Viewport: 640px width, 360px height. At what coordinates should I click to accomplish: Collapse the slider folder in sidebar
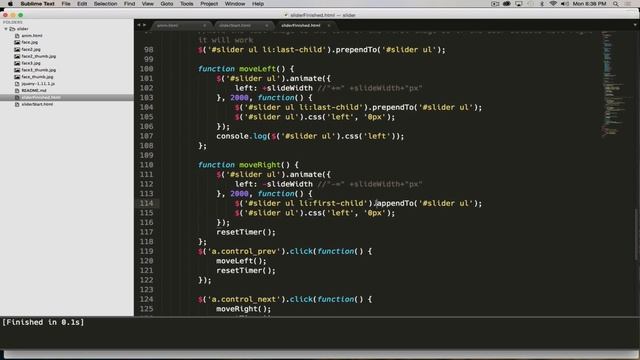click(6, 29)
